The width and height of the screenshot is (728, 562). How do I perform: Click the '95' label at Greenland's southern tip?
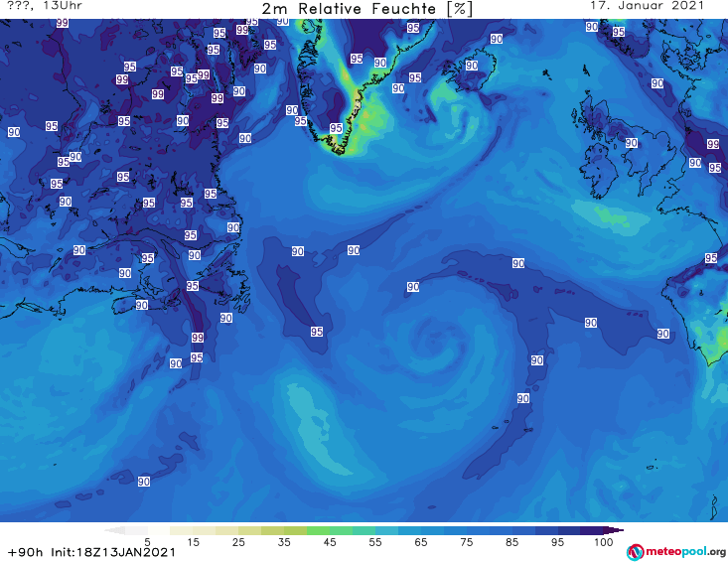tap(336, 128)
